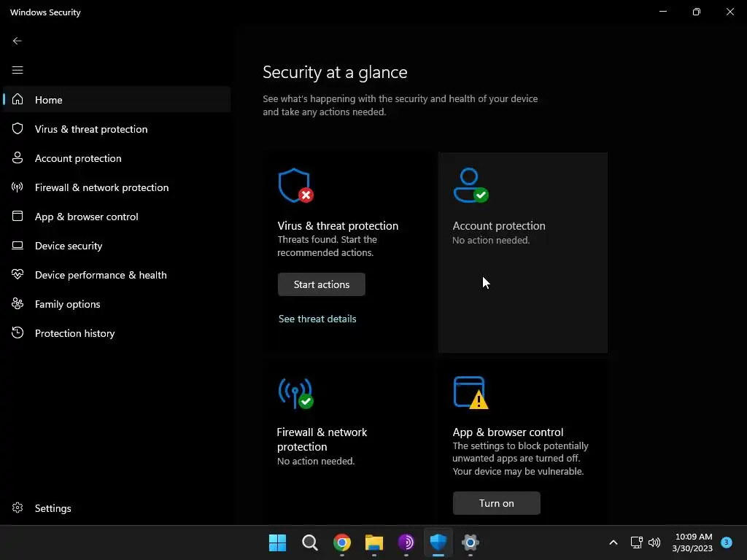Image resolution: width=747 pixels, height=560 pixels.
Task: Open Firewall & network protection from sidebar
Action: point(102,187)
